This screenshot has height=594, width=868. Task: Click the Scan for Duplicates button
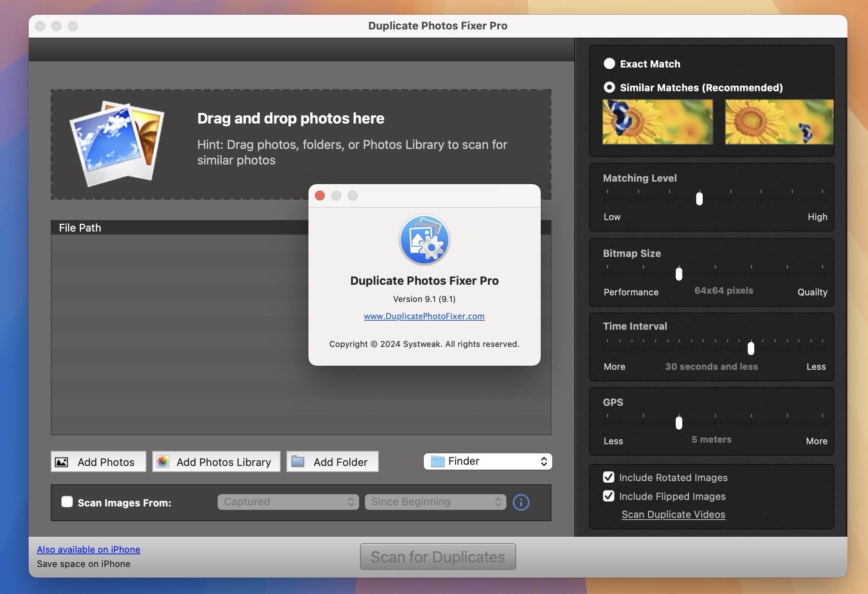click(x=438, y=557)
